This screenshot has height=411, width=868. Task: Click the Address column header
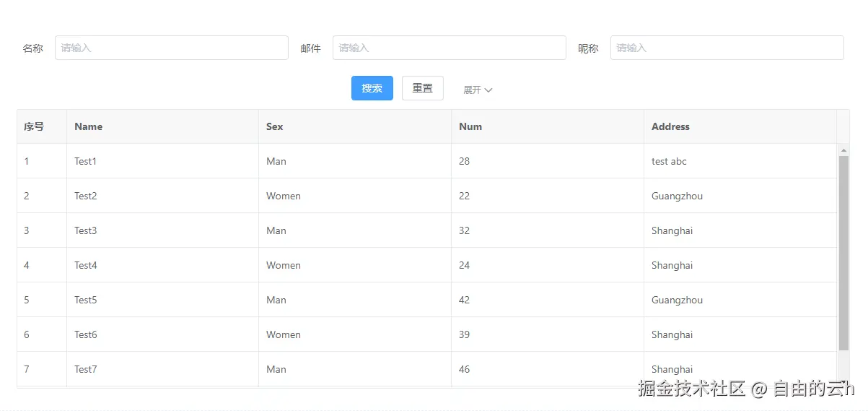point(670,126)
